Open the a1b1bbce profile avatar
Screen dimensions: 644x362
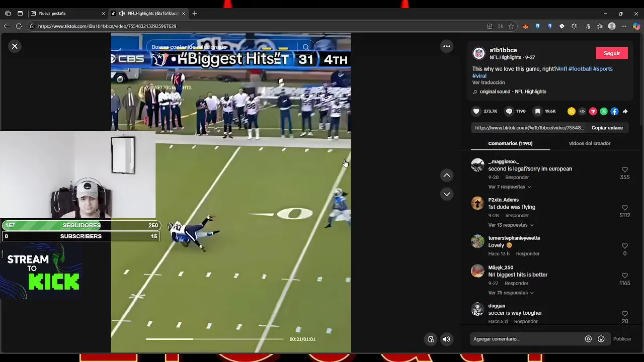click(479, 53)
